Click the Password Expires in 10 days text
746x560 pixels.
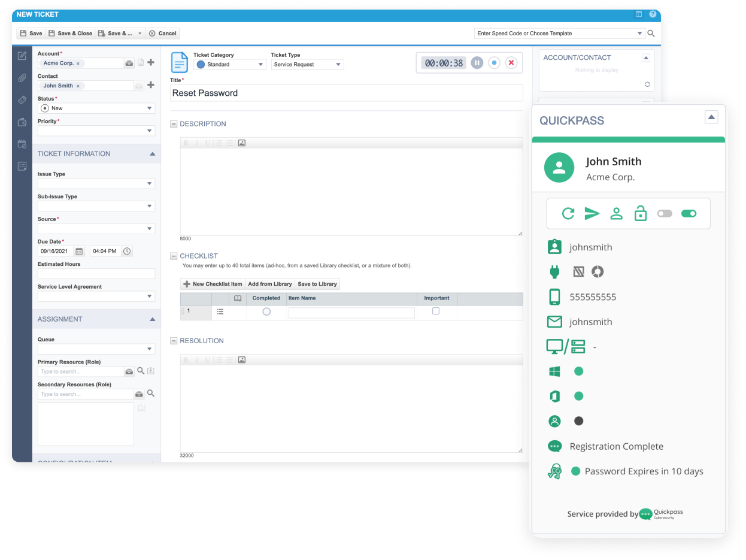point(644,471)
